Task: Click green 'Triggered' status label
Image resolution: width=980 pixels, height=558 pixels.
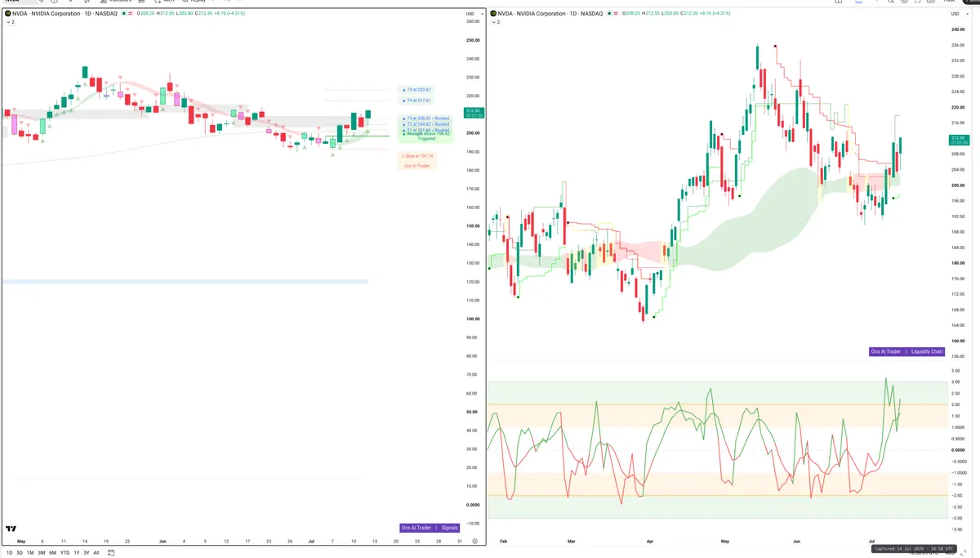Action: pyautogui.click(x=426, y=139)
